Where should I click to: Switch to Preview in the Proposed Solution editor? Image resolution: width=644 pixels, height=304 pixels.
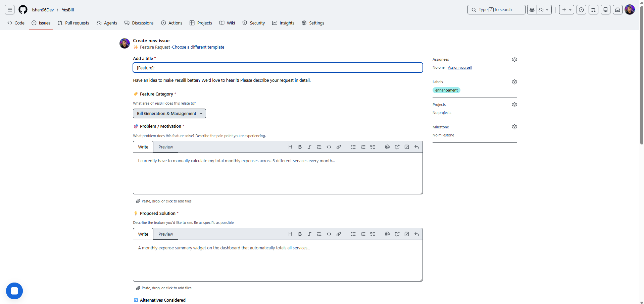(x=166, y=234)
